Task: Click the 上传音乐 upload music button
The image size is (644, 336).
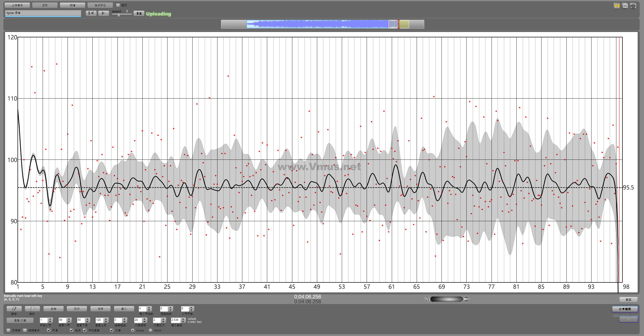Action: [x=17, y=5]
